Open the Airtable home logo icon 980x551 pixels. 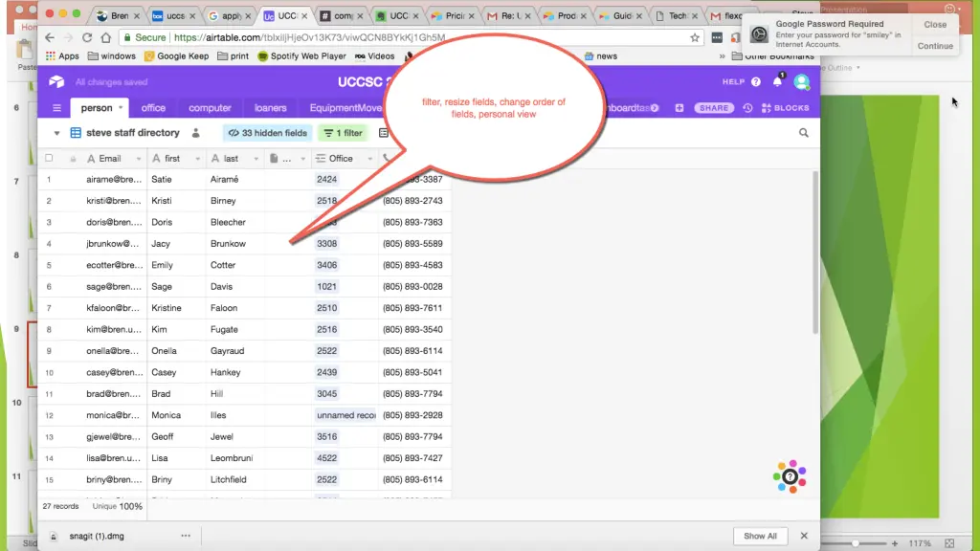pyautogui.click(x=56, y=82)
